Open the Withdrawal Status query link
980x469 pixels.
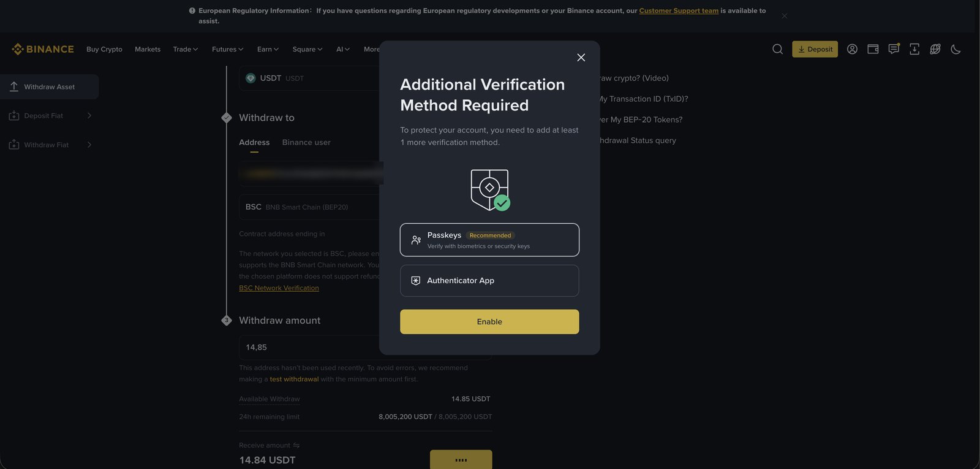tap(637, 140)
